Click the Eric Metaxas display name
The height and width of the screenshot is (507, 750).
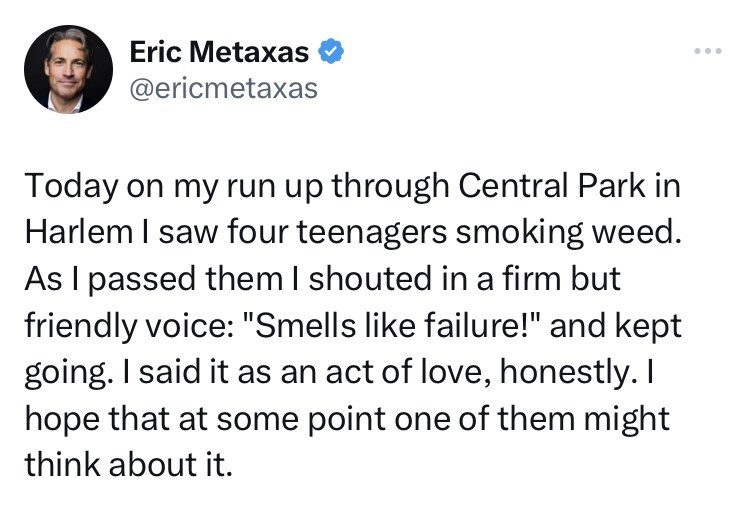[219, 51]
